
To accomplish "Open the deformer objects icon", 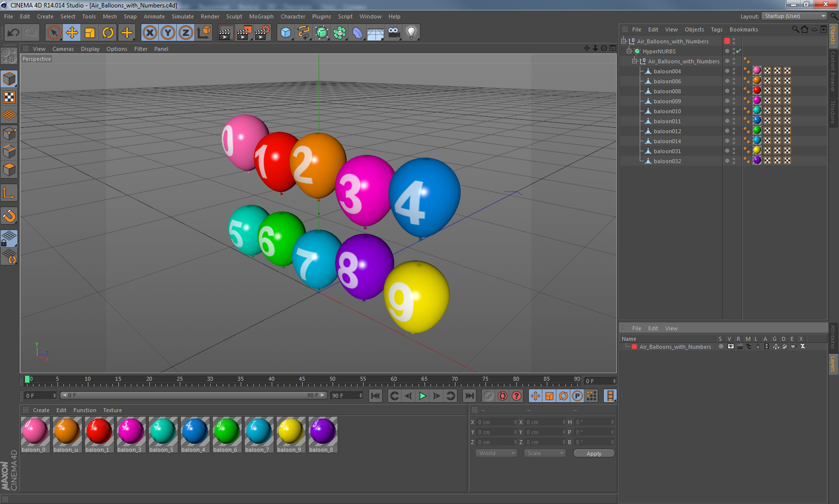I will [x=358, y=33].
